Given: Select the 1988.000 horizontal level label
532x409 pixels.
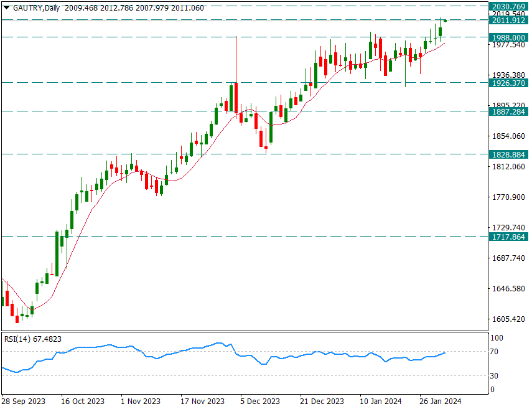Looking at the screenshot, I should coord(508,38).
